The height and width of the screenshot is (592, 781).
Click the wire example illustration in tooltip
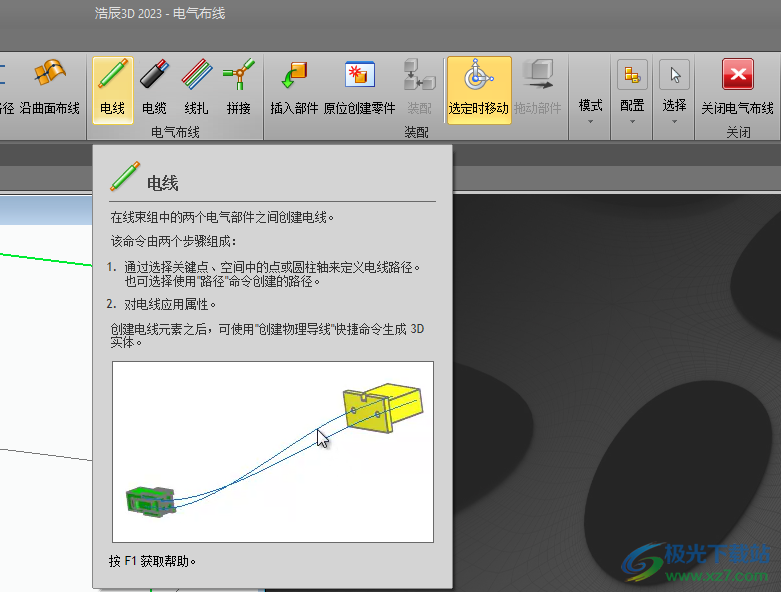[x=273, y=452]
